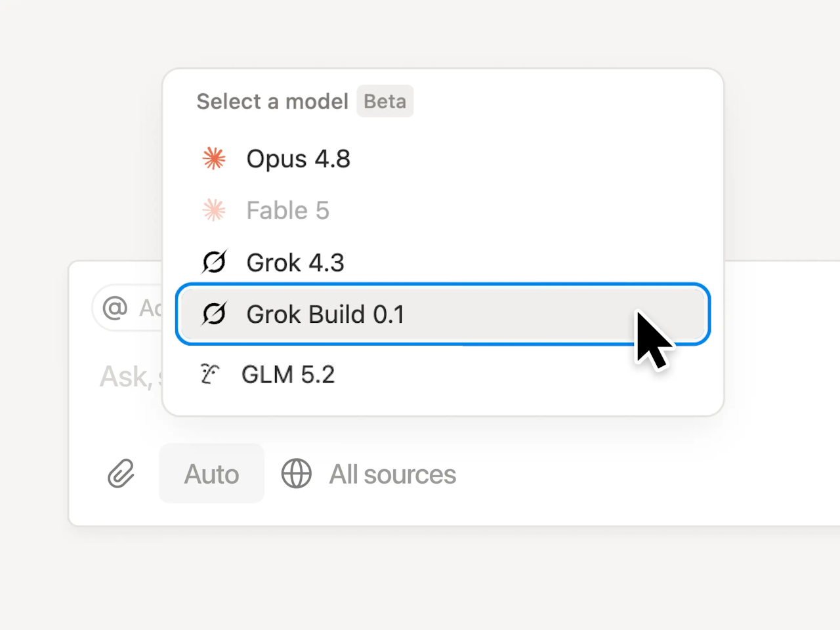Choose Fable 5 from model list
Screen dimensions: 840x630
coord(443,210)
